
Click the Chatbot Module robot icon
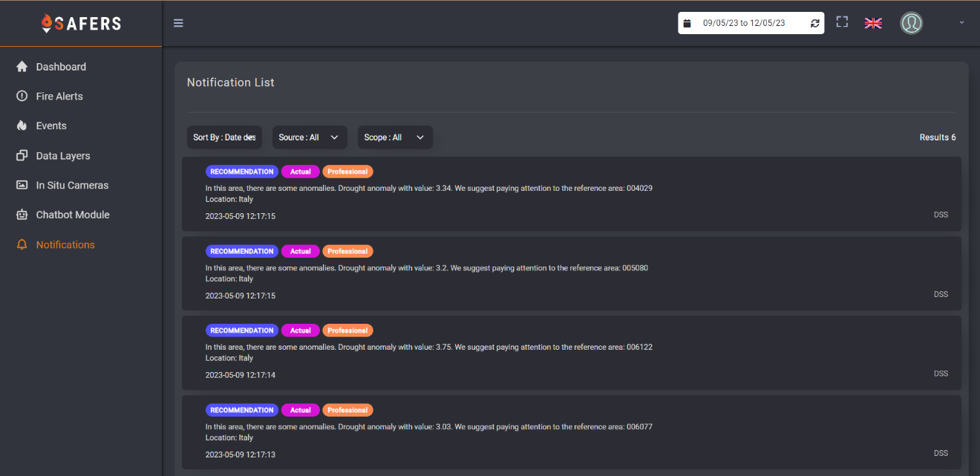pos(22,215)
